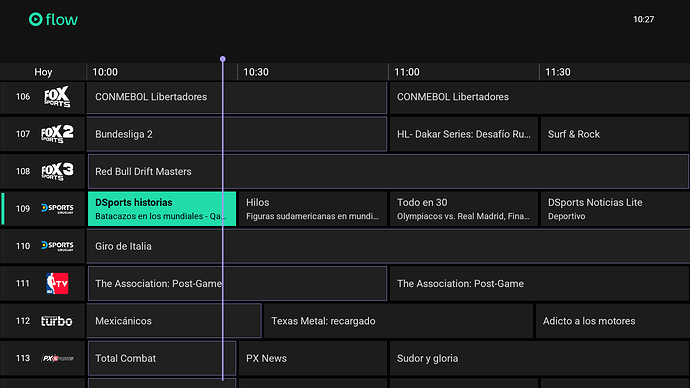Select the DSports logo on channel 110
This screenshot has width=690, height=388.
pos(57,245)
